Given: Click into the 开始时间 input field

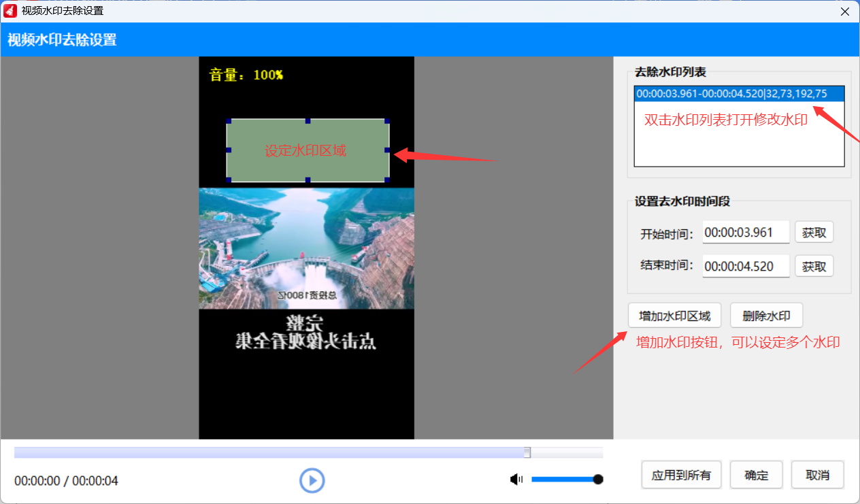Looking at the screenshot, I should click(x=746, y=232).
